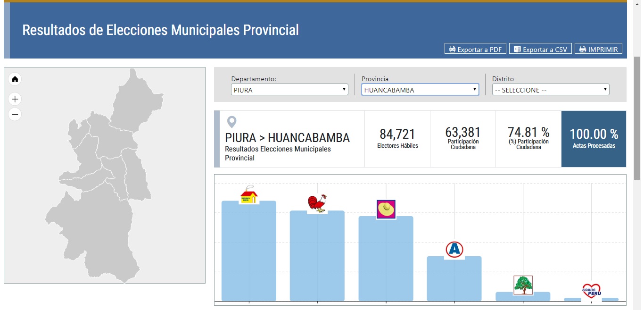The height and width of the screenshot is (310, 644).
Task: Click the sombrero hat party logo
Action: (386, 209)
